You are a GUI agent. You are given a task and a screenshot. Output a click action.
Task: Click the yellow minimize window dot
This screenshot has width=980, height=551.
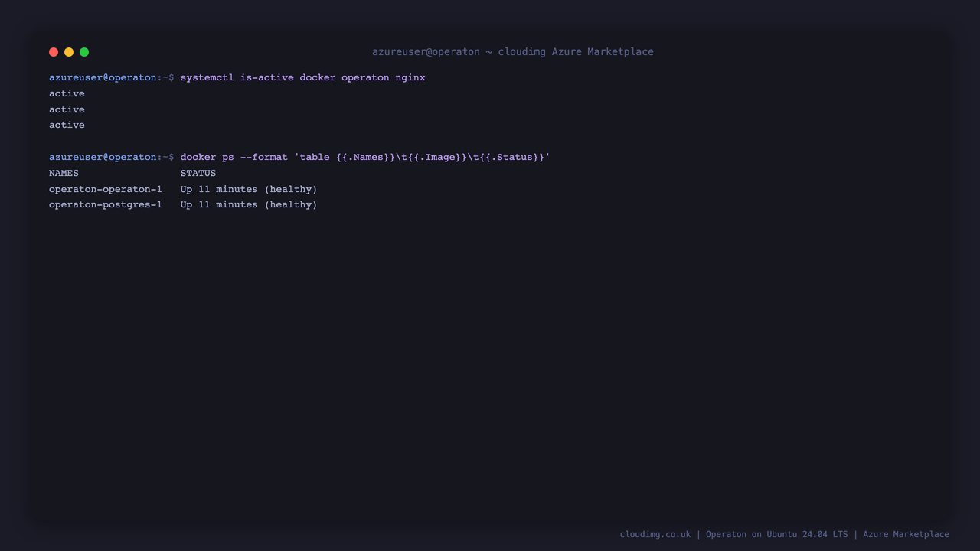click(69, 52)
